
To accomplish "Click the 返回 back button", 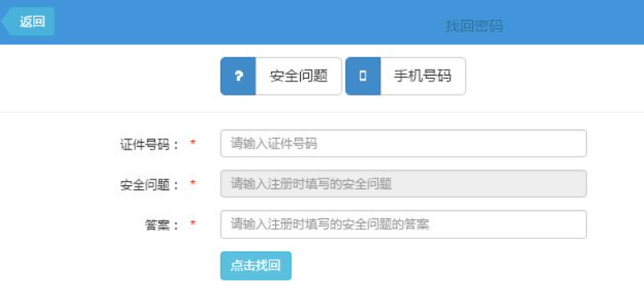I will click(28, 22).
